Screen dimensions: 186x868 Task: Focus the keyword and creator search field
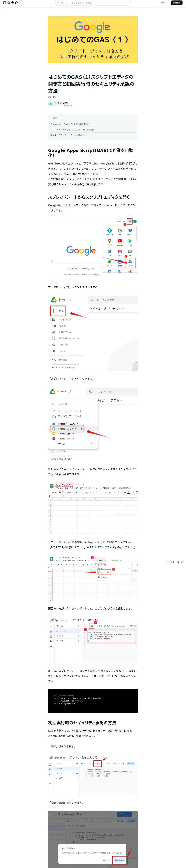[93, 3]
